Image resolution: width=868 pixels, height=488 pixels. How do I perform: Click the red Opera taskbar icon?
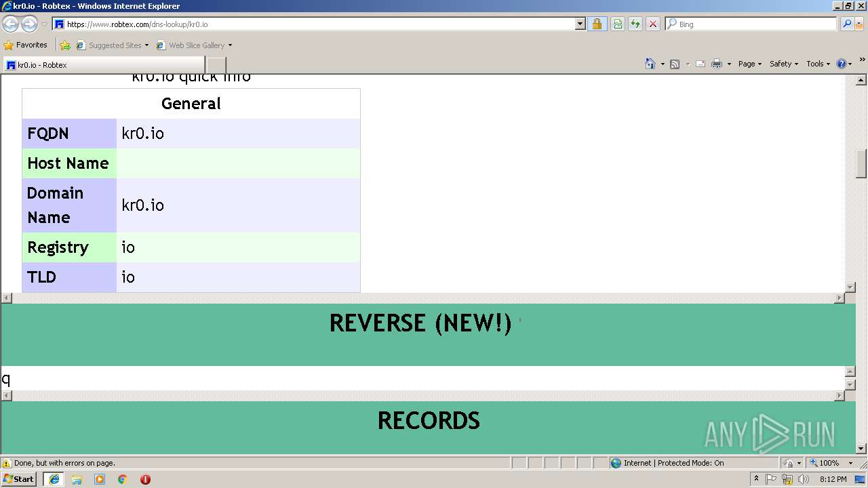145,479
